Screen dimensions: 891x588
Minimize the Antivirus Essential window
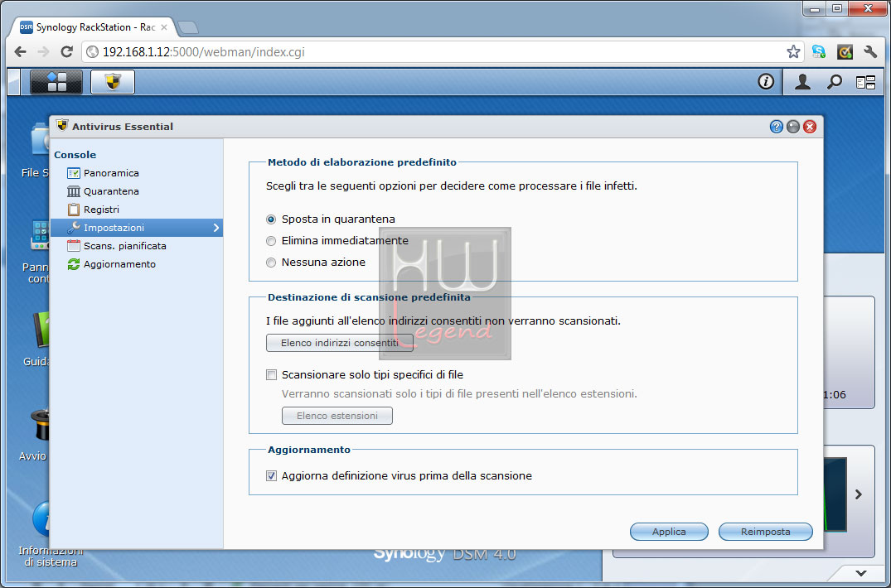click(793, 127)
